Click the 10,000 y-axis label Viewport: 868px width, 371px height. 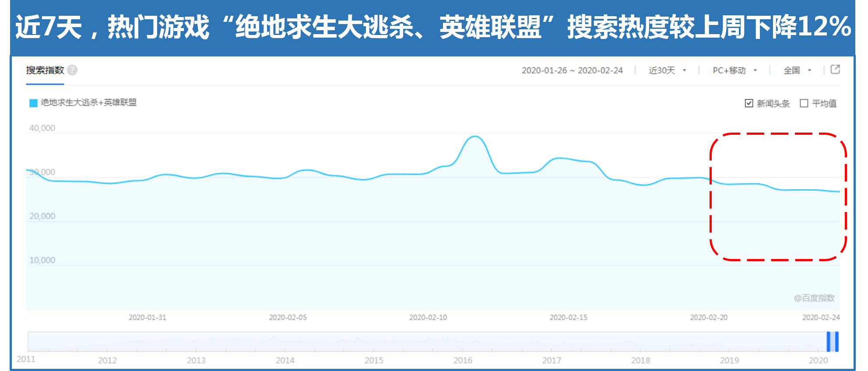click(42, 260)
